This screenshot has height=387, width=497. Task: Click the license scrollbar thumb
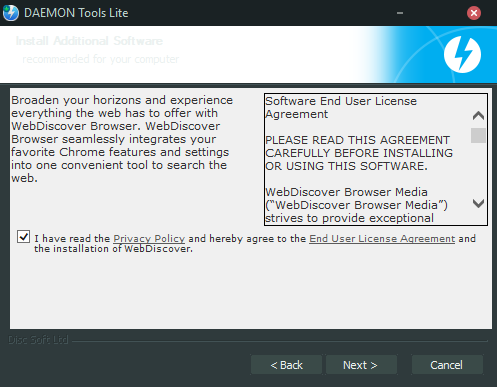pos(478,135)
